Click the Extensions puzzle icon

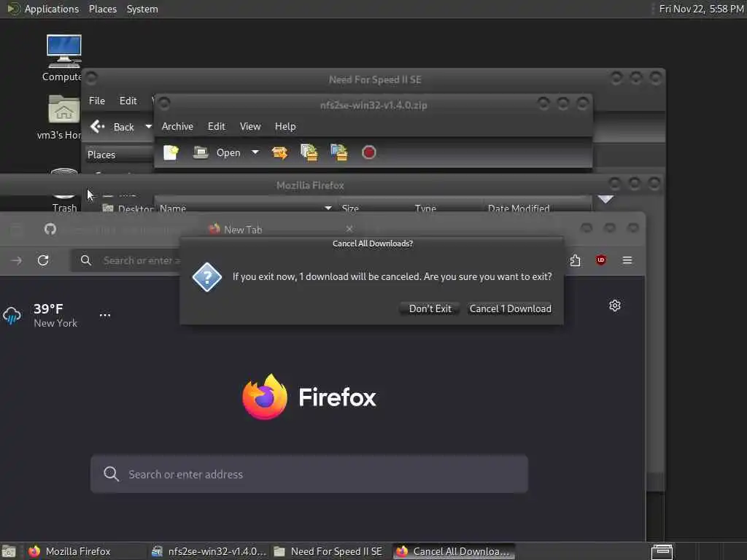pyautogui.click(x=575, y=260)
